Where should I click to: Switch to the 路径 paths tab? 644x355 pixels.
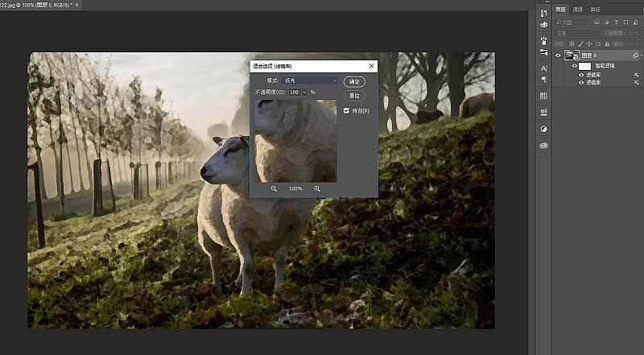pyautogui.click(x=595, y=10)
